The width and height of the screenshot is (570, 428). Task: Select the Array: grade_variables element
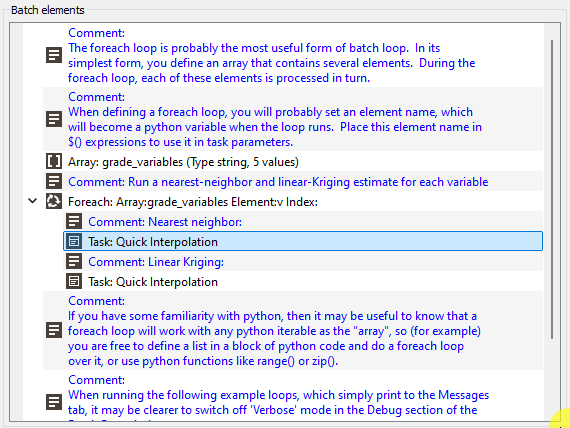pyautogui.click(x=293, y=161)
